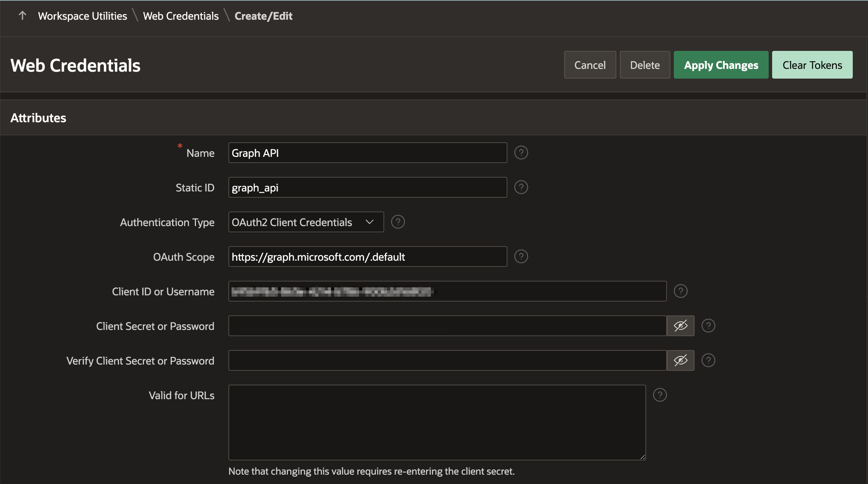The height and width of the screenshot is (484, 868).
Task: Show help for Authentication Type
Action: pos(398,222)
